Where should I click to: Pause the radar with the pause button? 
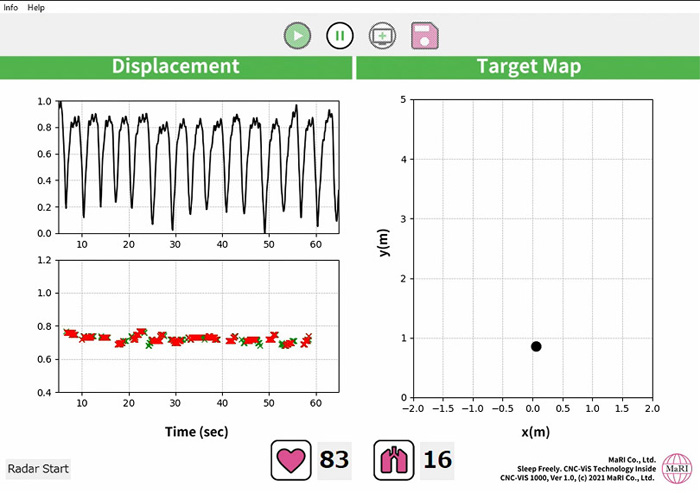pyautogui.click(x=340, y=36)
